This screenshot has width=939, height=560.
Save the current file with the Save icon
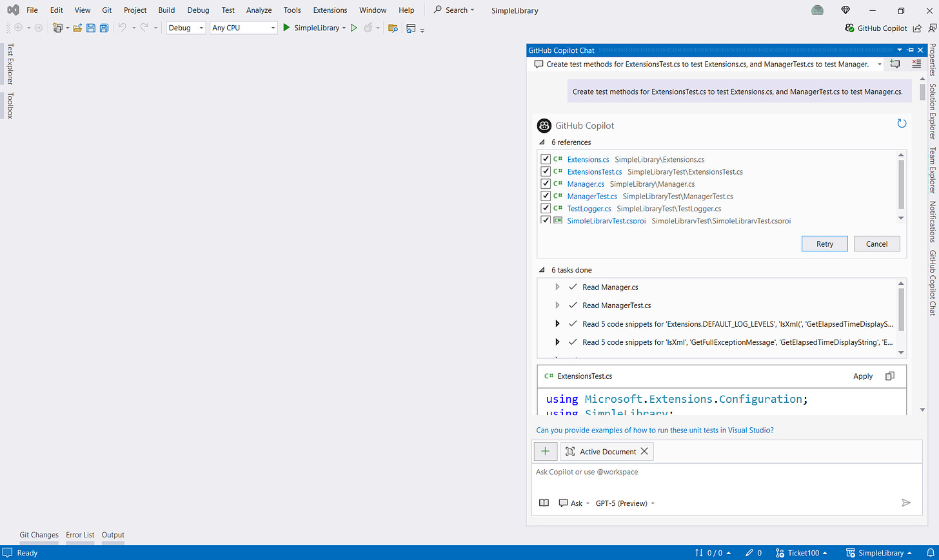91,28
